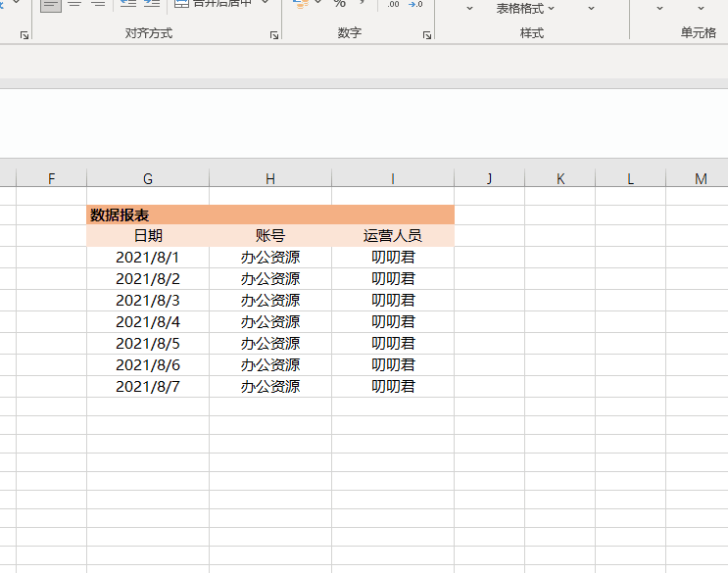
Task: Select the cell with date 2021/8/7
Action: tap(148, 387)
